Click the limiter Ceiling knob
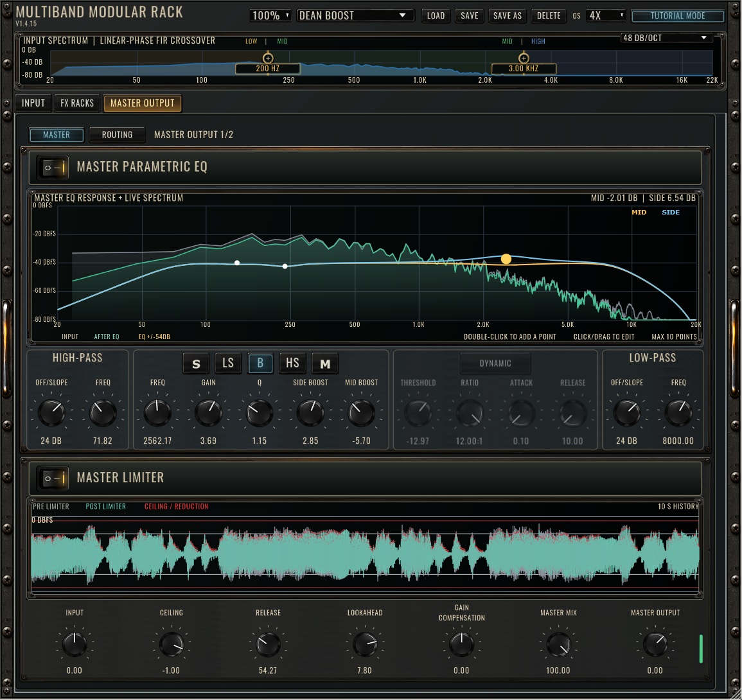This screenshot has height=700, width=742. tap(172, 643)
